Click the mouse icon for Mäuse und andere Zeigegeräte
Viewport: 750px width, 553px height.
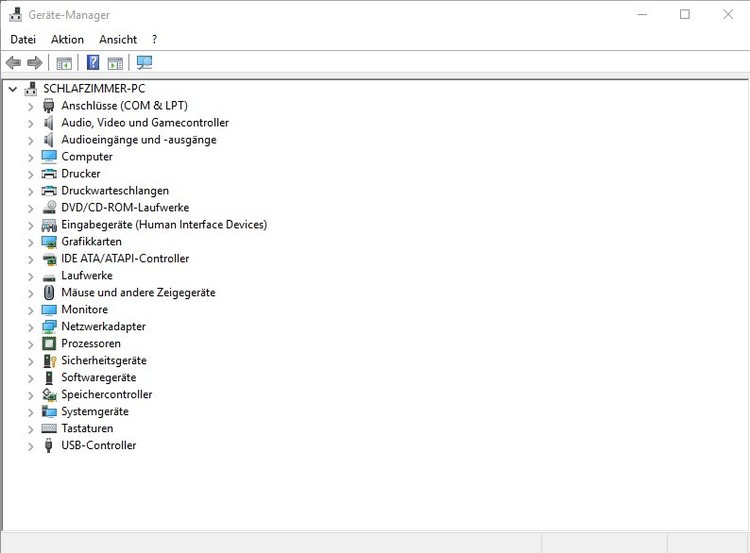[49, 292]
